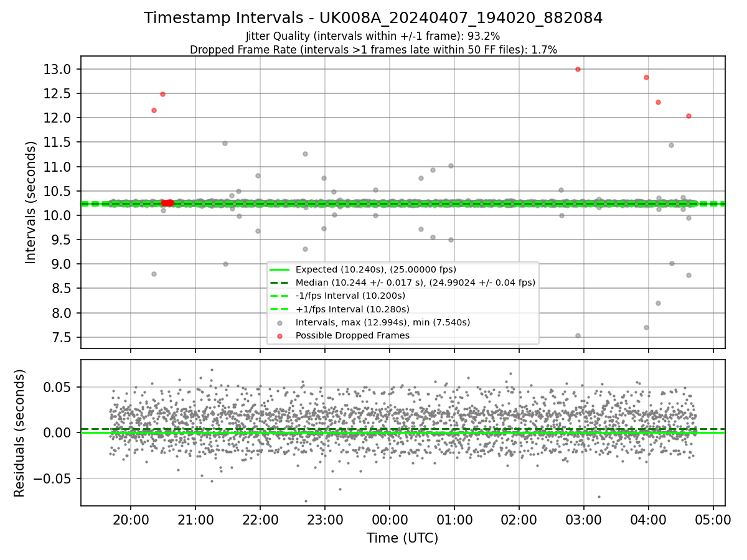Click legend entry starting with 'Median (10.244'
The width and height of the screenshot is (747, 560).
click(x=415, y=282)
